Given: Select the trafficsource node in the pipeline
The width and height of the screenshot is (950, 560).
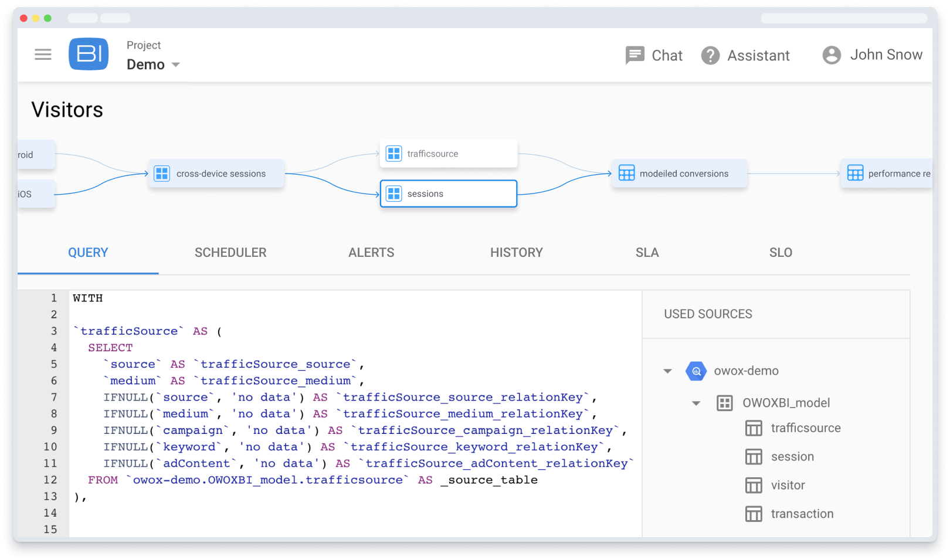Looking at the screenshot, I should [x=448, y=153].
